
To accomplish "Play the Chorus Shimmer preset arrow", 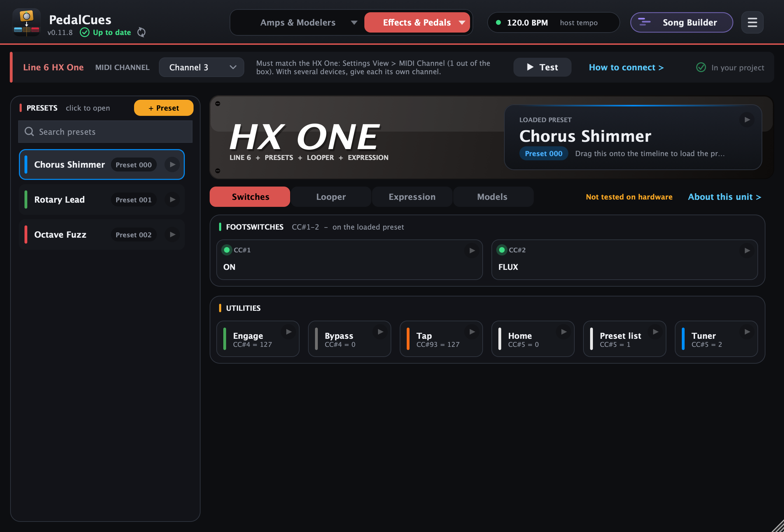I will (x=172, y=164).
